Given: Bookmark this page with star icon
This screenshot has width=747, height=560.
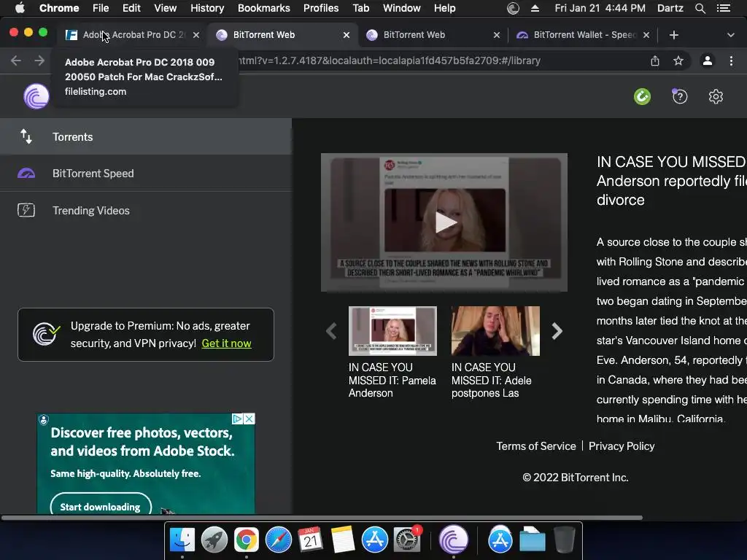Looking at the screenshot, I should [x=678, y=61].
